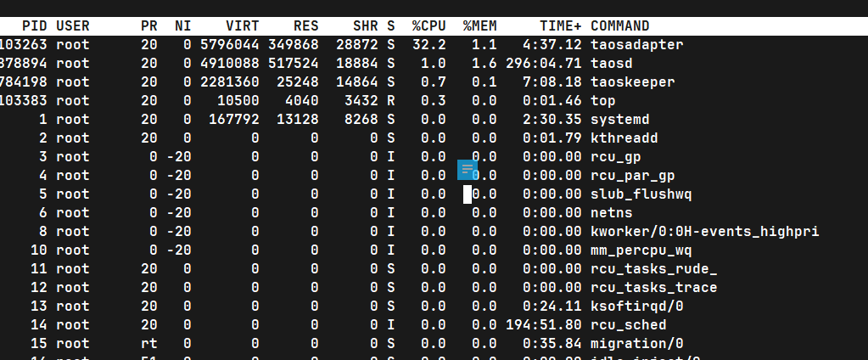Click the white terminal cursor block
The image size is (868, 360).
tap(467, 194)
